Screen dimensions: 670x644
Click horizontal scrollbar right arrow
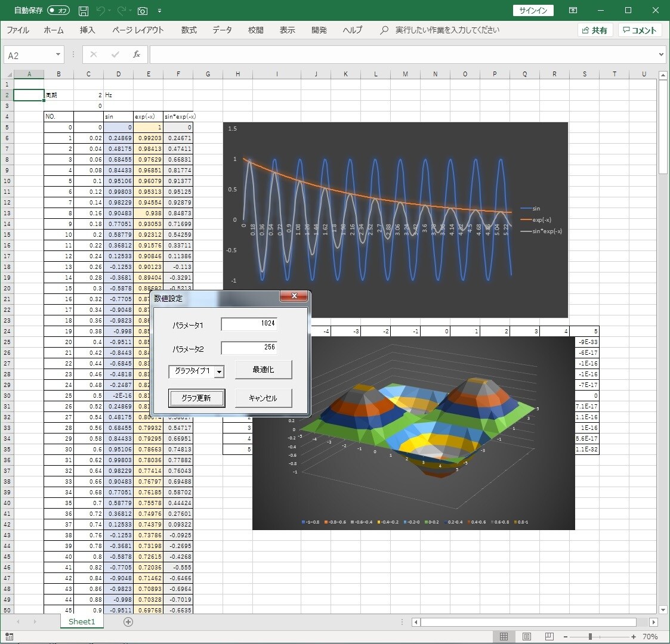click(x=653, y=622)
